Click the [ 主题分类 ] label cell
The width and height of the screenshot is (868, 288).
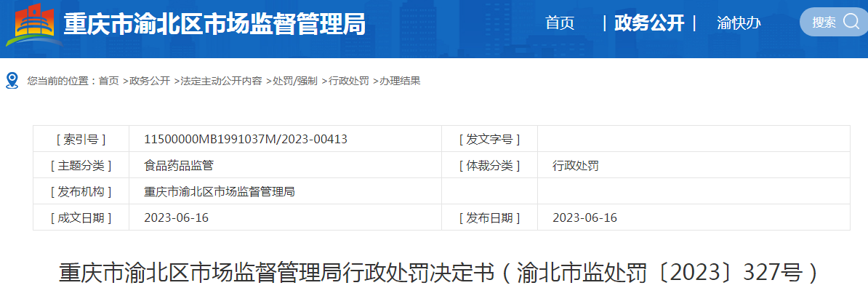(81, 165)
